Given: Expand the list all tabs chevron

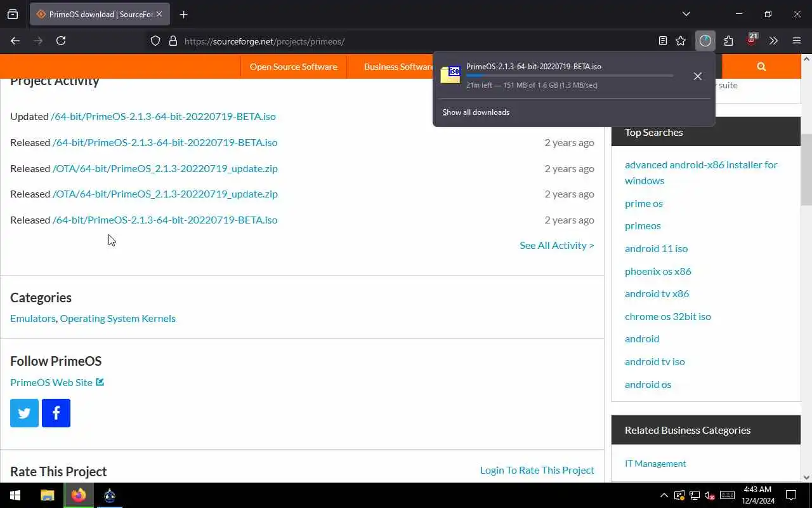Looking at the screenshot, I should 686,14.
